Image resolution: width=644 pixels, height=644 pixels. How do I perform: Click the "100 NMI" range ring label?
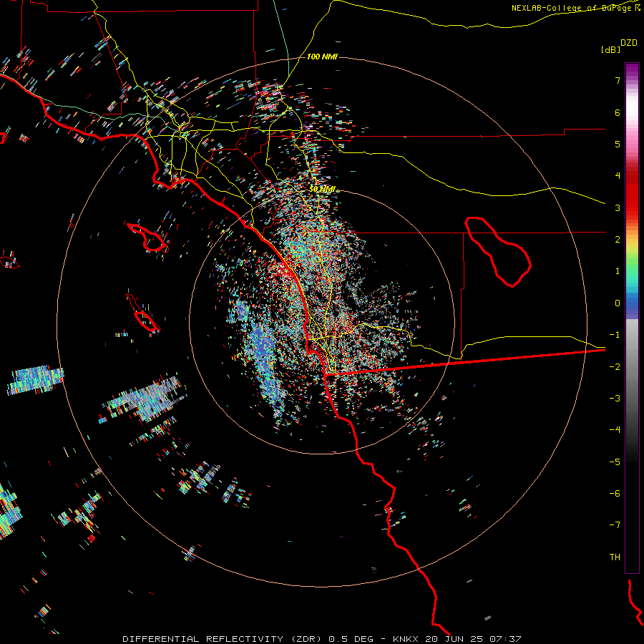[322, 57]
